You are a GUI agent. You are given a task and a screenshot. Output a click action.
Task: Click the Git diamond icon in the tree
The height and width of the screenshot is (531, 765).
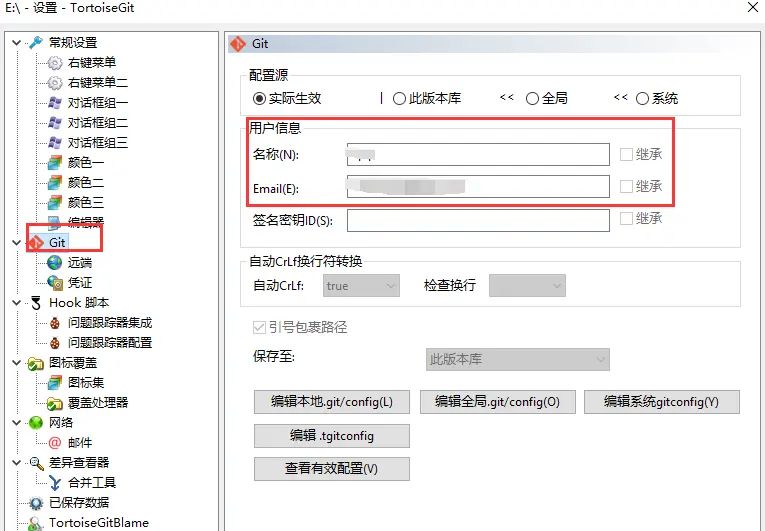click(x=36, y=243)
